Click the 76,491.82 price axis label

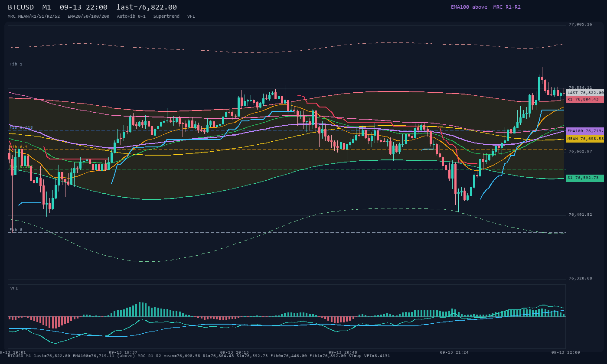click(580, 214)
